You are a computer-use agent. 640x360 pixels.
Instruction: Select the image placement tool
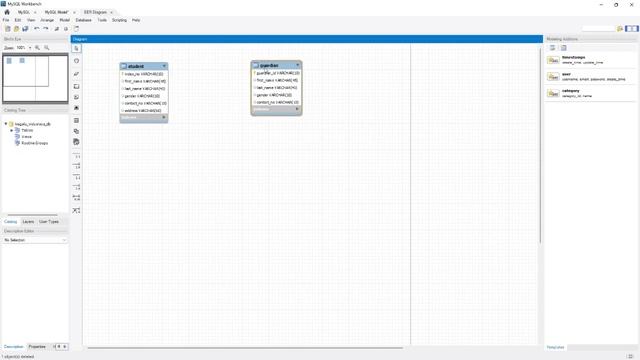(76, 108)
